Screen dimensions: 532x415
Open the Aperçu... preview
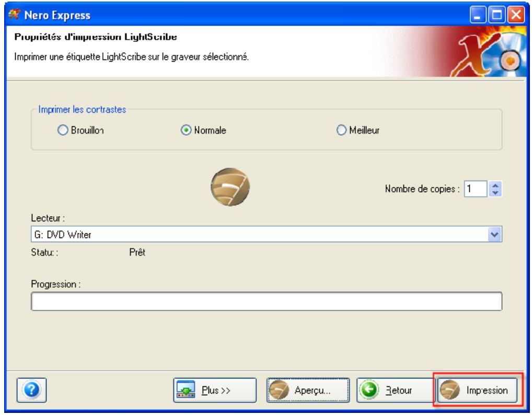tap(308, 390)
